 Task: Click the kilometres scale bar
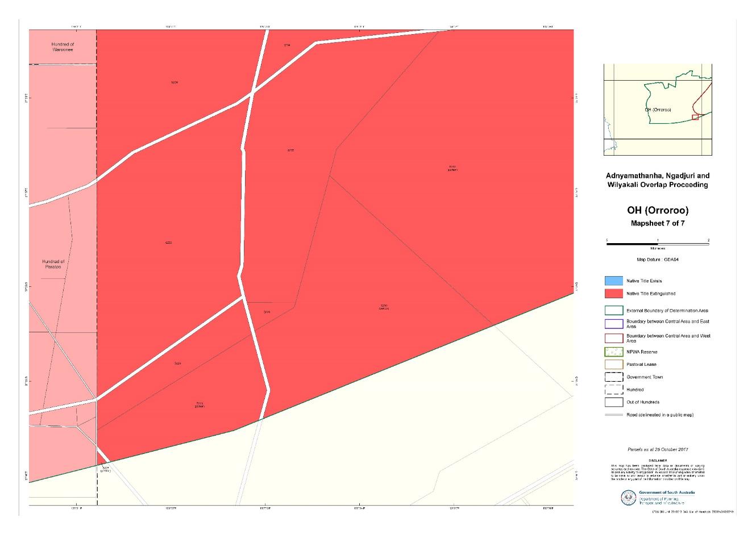[x=658, y=243]
